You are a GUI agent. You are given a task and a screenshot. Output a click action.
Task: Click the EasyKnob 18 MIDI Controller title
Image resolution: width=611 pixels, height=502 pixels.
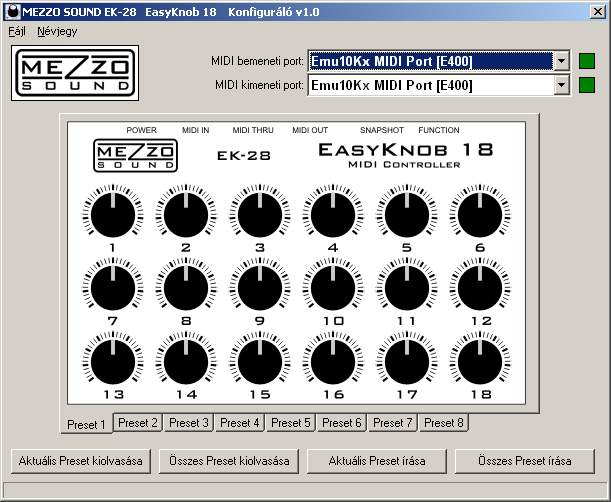tap(406, 155)
